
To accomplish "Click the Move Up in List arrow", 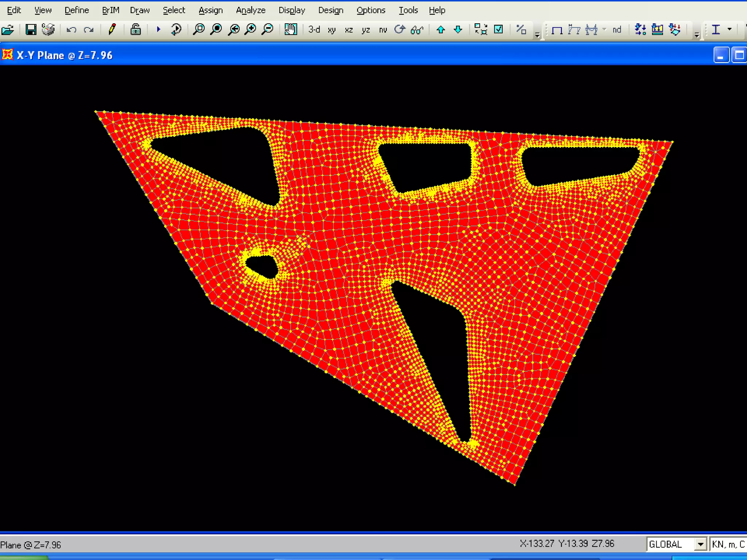I will click(441, 30).
